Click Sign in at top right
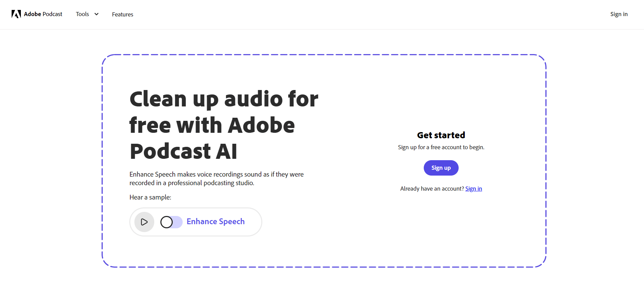 tap(619, 14)
